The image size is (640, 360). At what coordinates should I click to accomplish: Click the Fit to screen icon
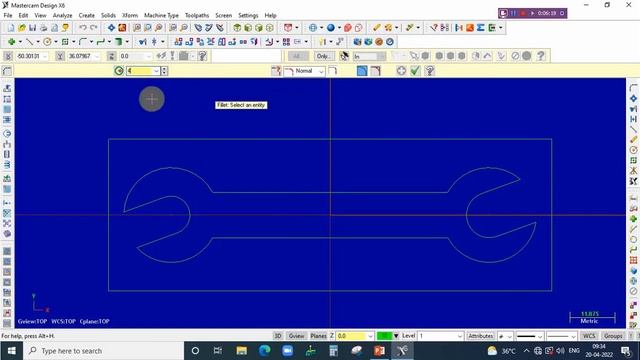[x=111, y=28]
